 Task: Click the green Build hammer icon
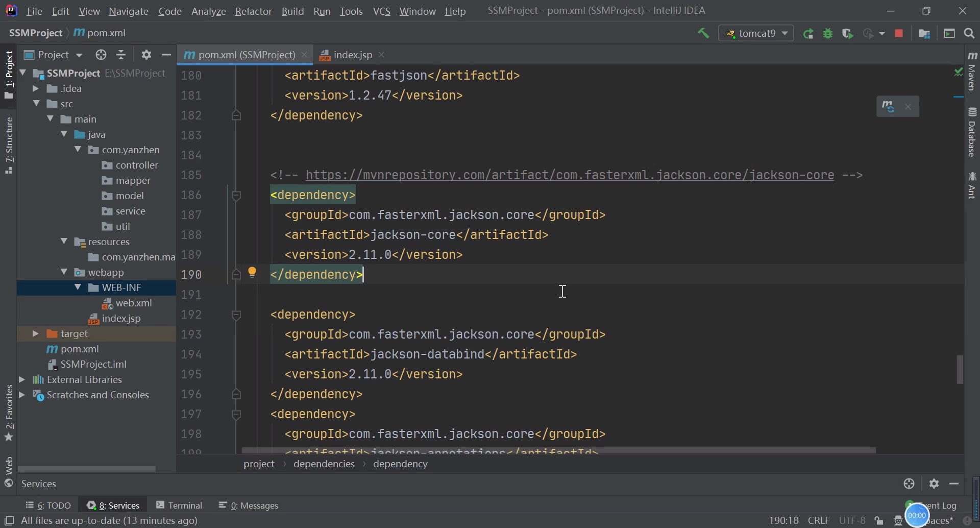point(704,34)
